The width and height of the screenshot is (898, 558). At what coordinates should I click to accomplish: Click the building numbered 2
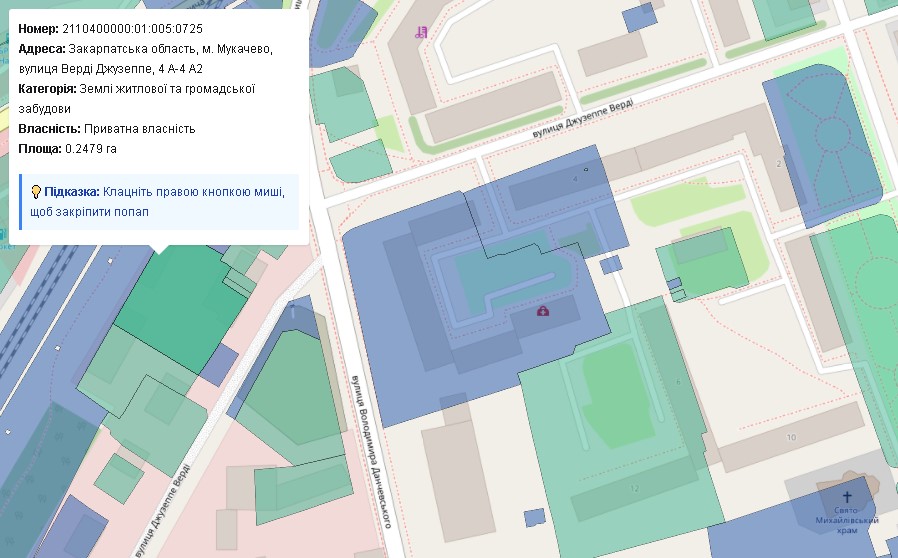point(778,163)
